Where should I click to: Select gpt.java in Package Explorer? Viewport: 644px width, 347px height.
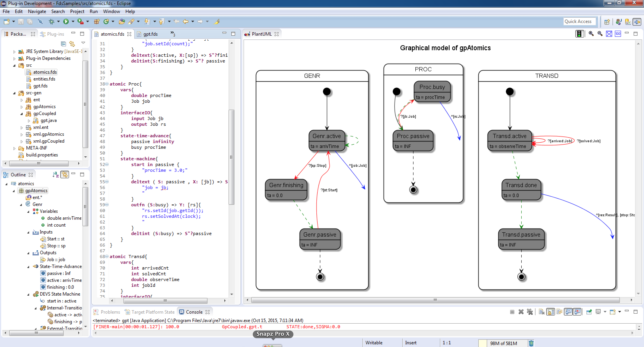[49, 121]
